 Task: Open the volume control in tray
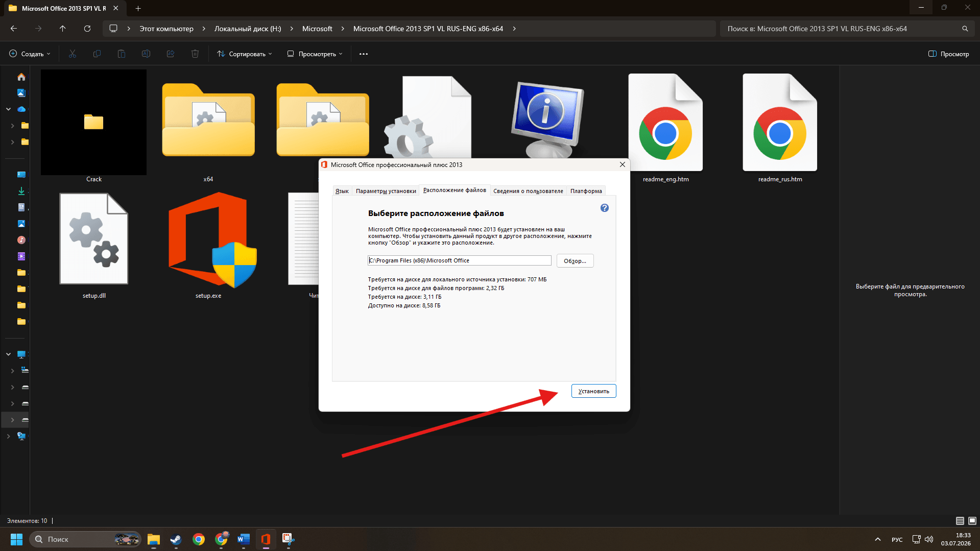(x=929, y=539)
